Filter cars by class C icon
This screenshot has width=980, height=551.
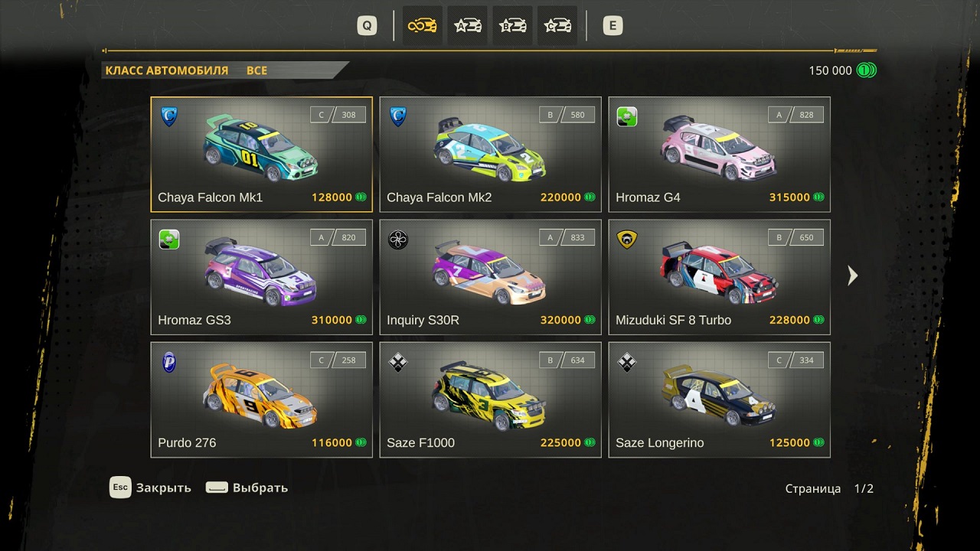point(558,26)
